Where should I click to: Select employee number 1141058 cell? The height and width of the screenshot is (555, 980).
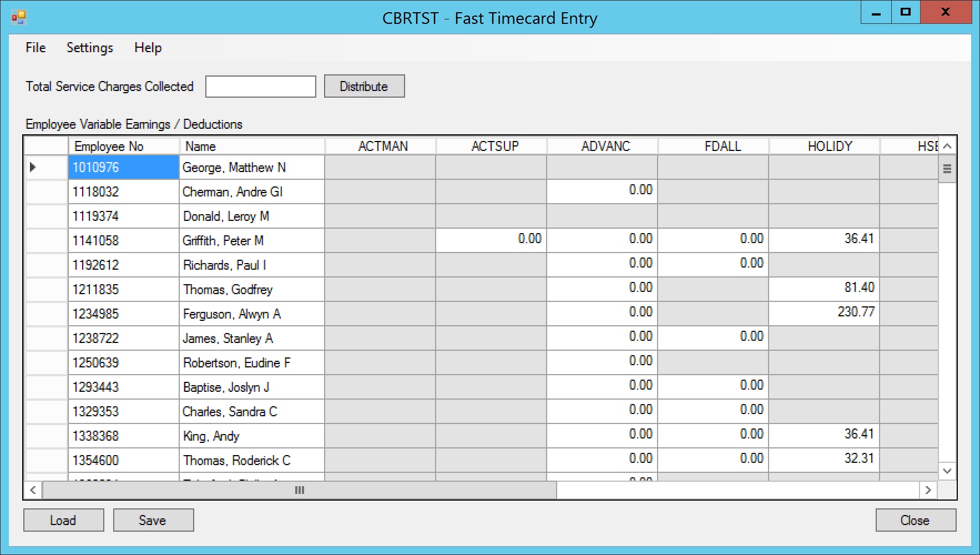click(124, 240)
